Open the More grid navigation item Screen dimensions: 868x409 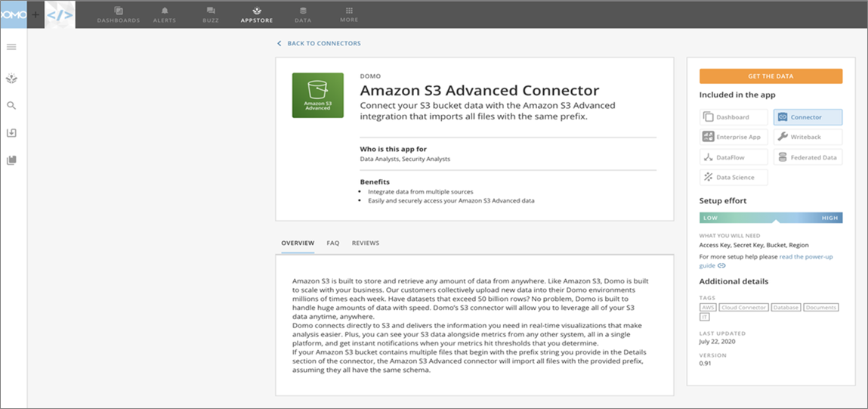point(349,14)
